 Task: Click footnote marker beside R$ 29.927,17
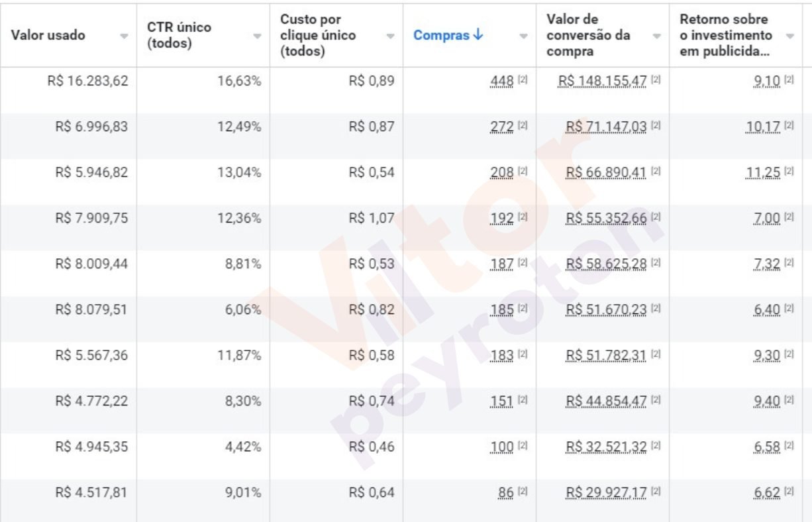tap(655, 492)
